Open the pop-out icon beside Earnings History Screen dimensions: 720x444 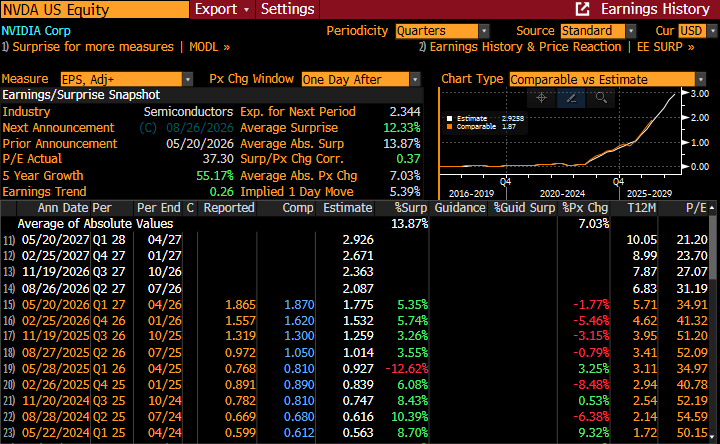tap(582, 9)
